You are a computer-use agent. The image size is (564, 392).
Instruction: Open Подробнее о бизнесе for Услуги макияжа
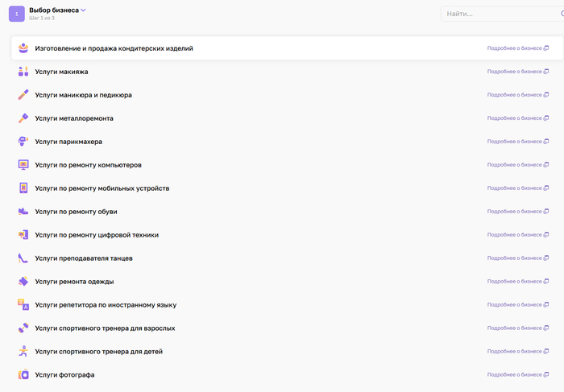[517, 72]
